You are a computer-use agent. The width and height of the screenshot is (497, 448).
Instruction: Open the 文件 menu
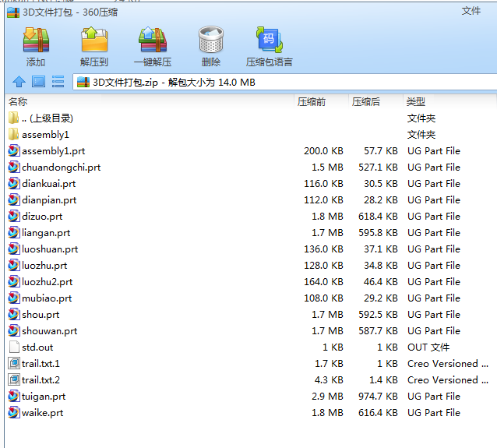pyautogui.click(x=471, y=11)
